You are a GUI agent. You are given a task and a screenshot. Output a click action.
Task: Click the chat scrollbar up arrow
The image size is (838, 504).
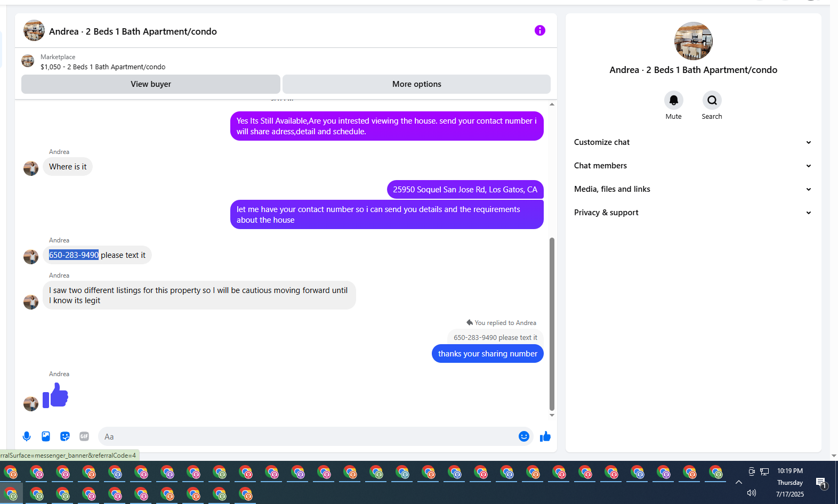click(x=552, y=104)
